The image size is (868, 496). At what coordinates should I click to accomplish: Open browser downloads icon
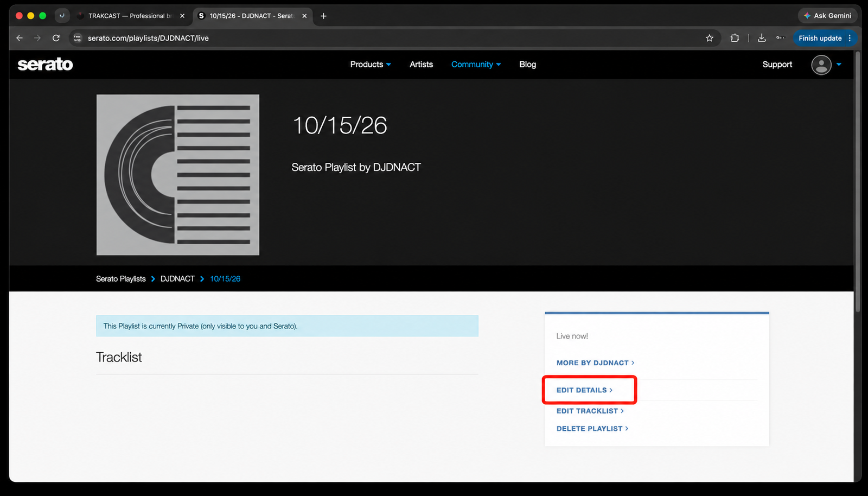pos(762,38)
